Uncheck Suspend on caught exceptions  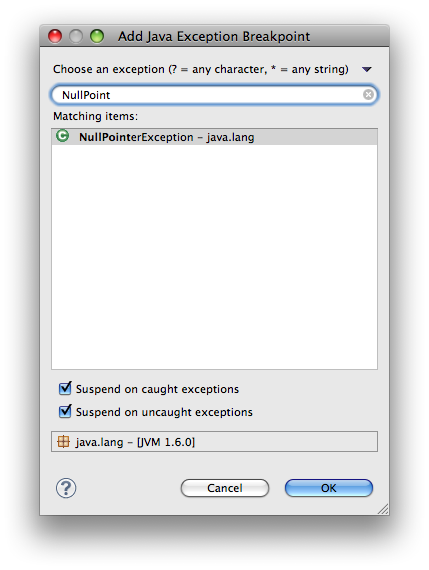click(x=65, y=388)
